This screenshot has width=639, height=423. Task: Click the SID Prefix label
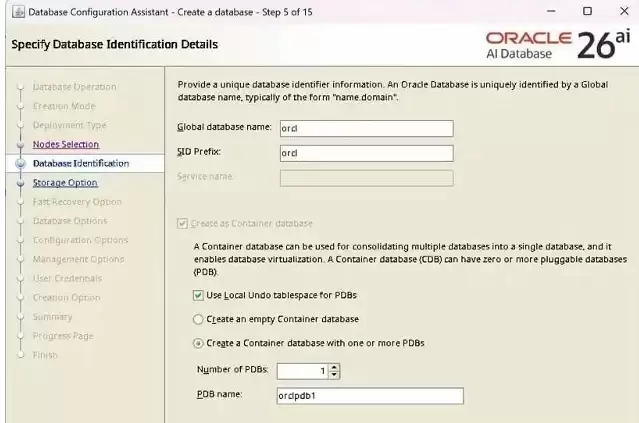click(x=199, y=152)
